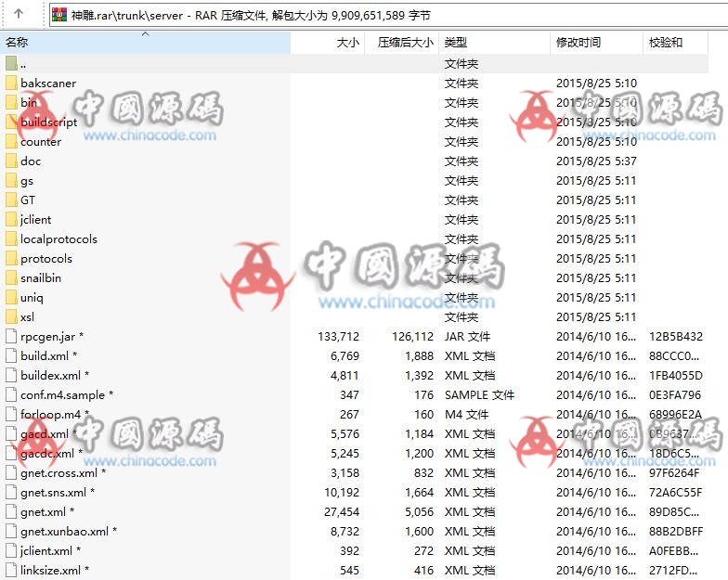728x580 pixels.
Task: Click the checksum 88B2DBFF
Action: (676, 531)
